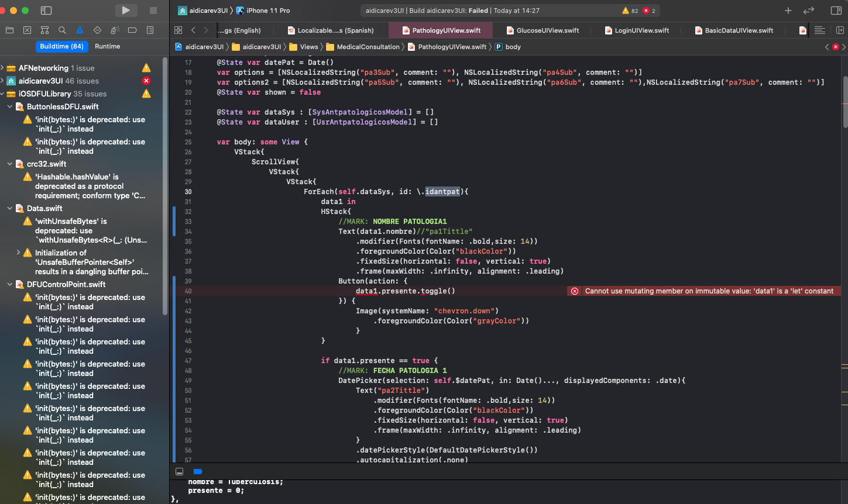Select 'Hashable.hashValue' deprecated warning
The image size is (848, 504).
coord(85,186)
